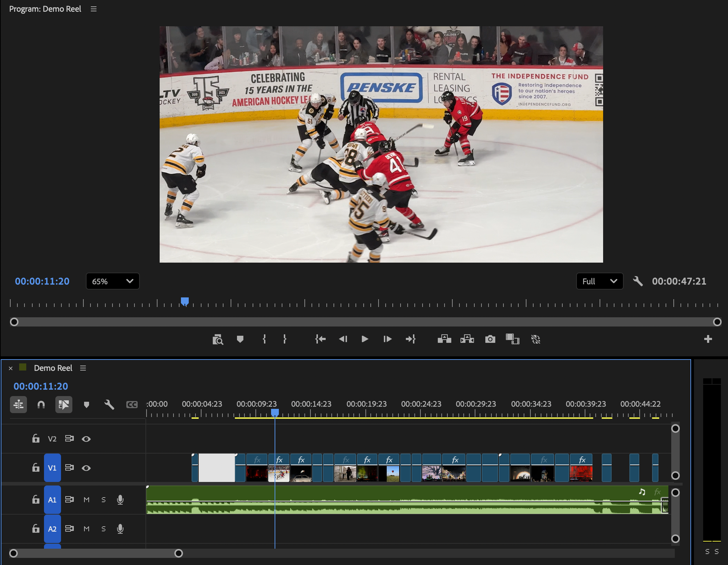Open the Timeline display settings wrench
728x565 pixels.
click(109, 405)
